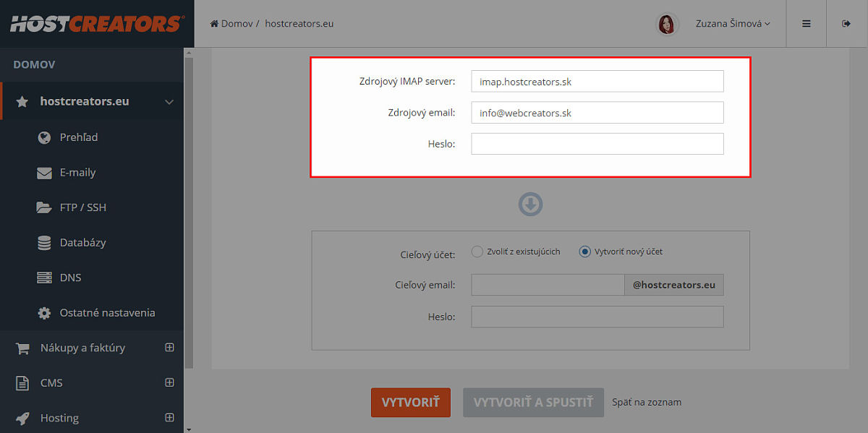The width and height of the screenshot is (868, 433).
Task: Expand the CMS section
Action: tap(169, 382)
